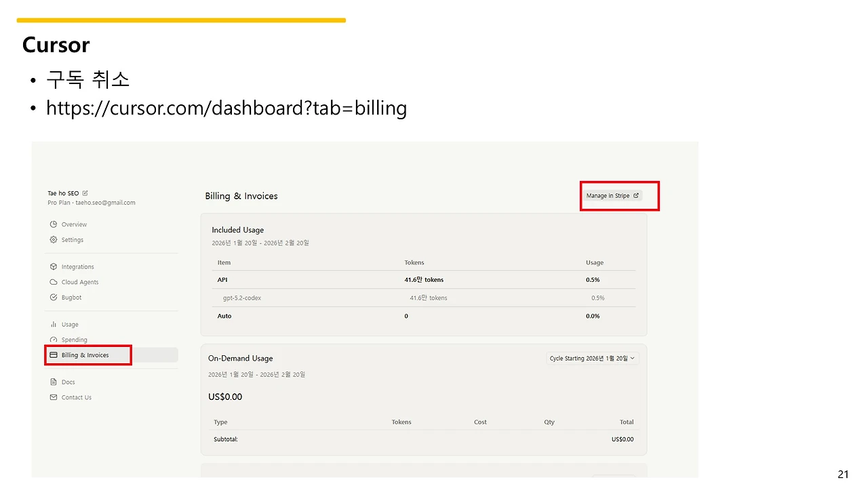Click the Subtotal row label
868x488 pixels.
pyautogui.click(x=226, y=439)
